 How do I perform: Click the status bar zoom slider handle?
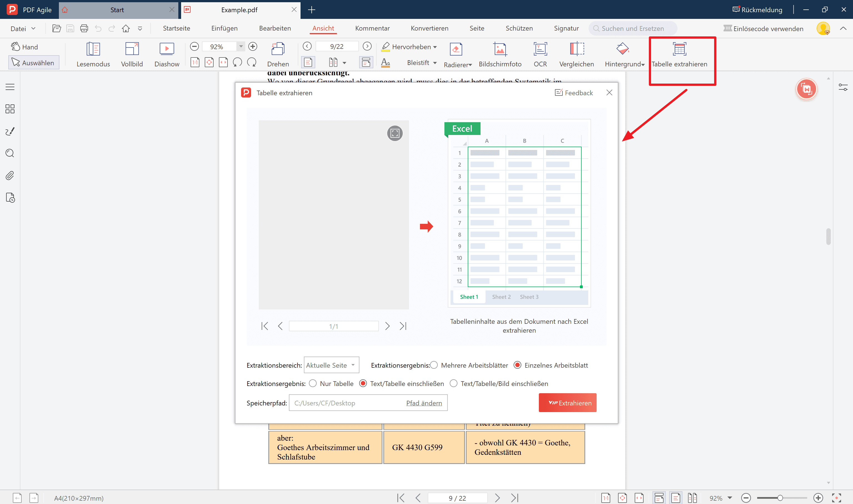pyautogui.click(x=780, y=498)
